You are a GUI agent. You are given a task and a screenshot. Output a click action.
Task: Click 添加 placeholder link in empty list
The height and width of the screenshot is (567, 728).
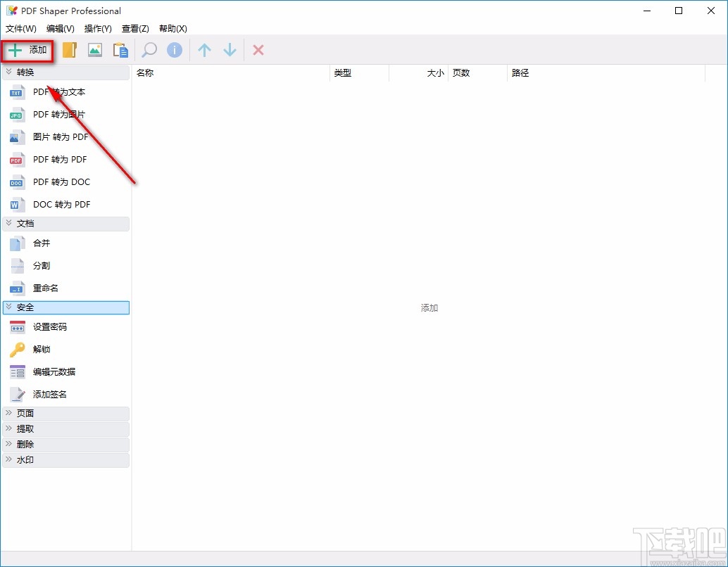pos(429,308)
